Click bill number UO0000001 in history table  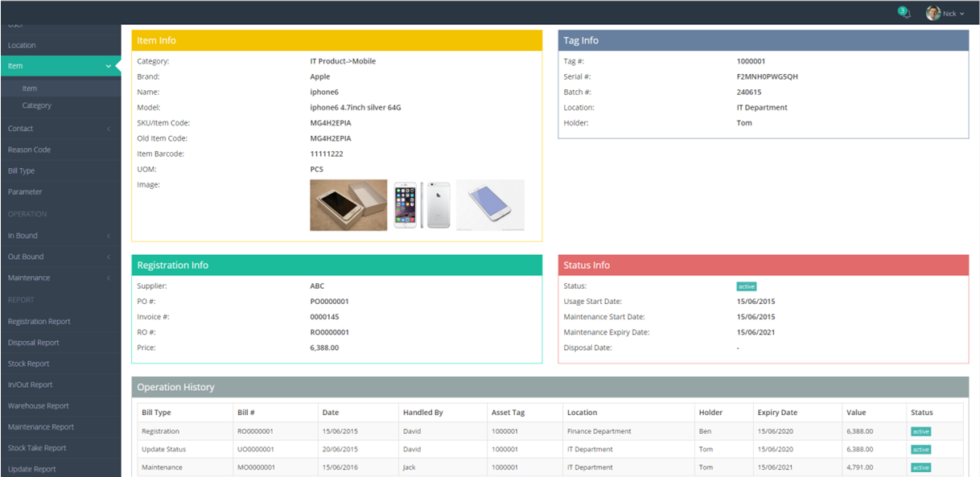click(x=256, y=450)
